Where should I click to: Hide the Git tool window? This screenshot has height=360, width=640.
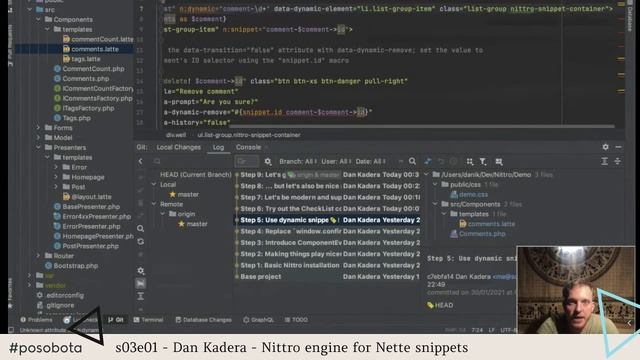[x=618, y=147]
